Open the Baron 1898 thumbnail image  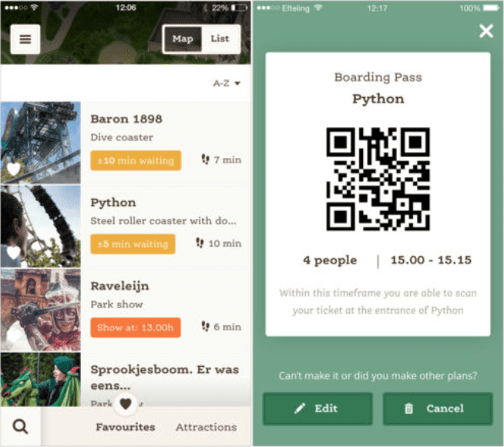pyautogui.click(x=41, y=143)
